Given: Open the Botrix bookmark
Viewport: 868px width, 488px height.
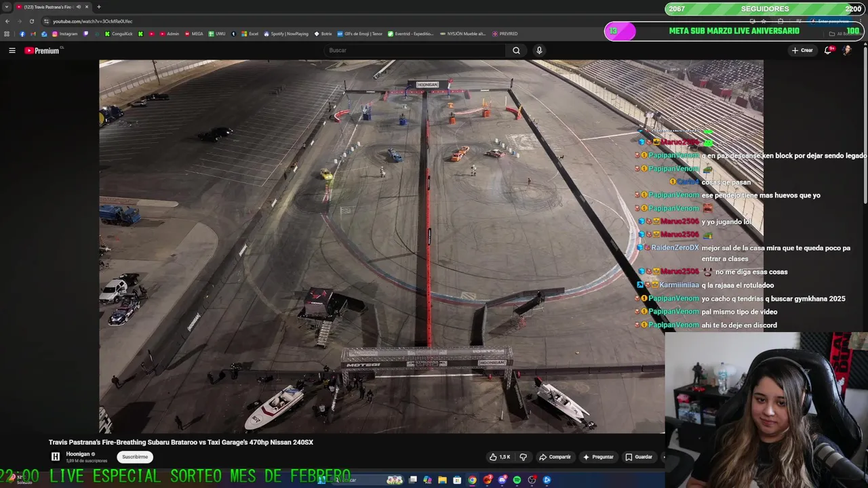Looking at the screenshot, I should click(x=324, y=34).
